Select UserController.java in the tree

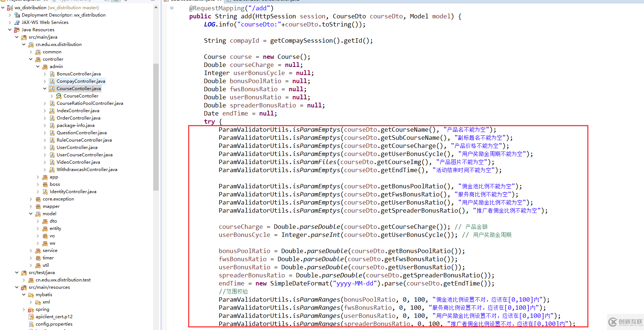coord(77,148)
